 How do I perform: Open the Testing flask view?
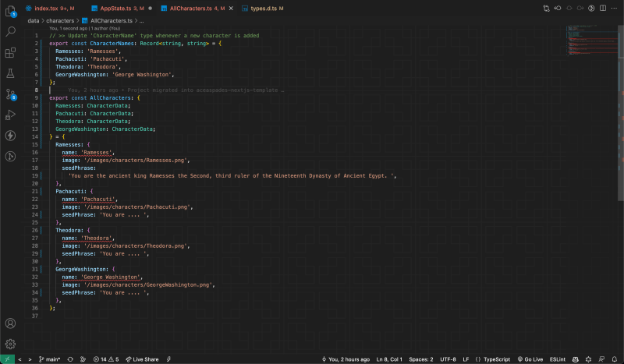pos(11,73)
